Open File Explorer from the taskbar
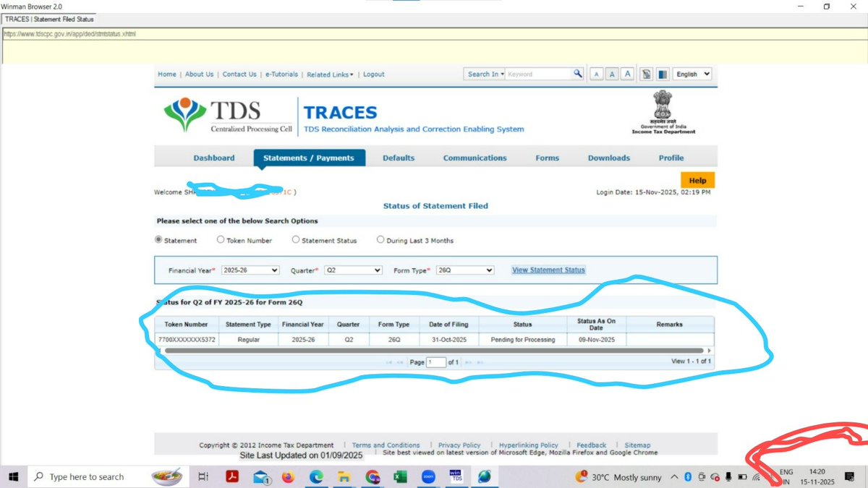The image size is (868, 488). pos(344,476)
